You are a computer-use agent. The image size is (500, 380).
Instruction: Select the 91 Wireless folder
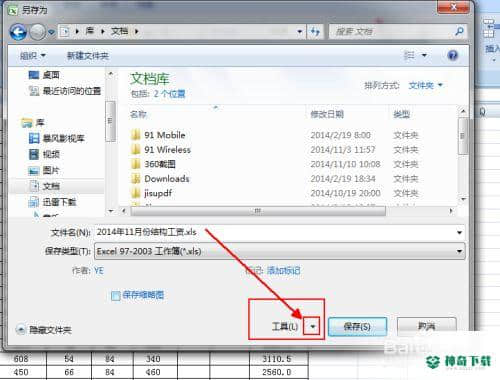[x=161, y=150]
